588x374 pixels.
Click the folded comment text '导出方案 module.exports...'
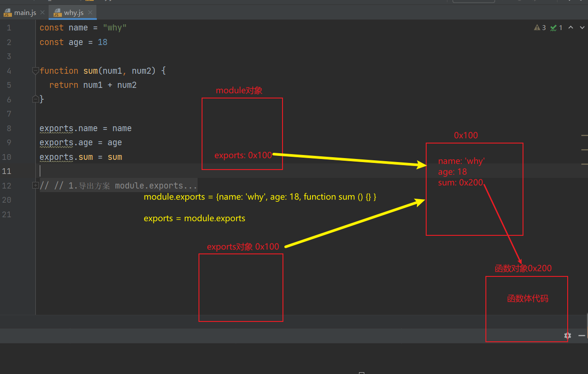point(138,186)
